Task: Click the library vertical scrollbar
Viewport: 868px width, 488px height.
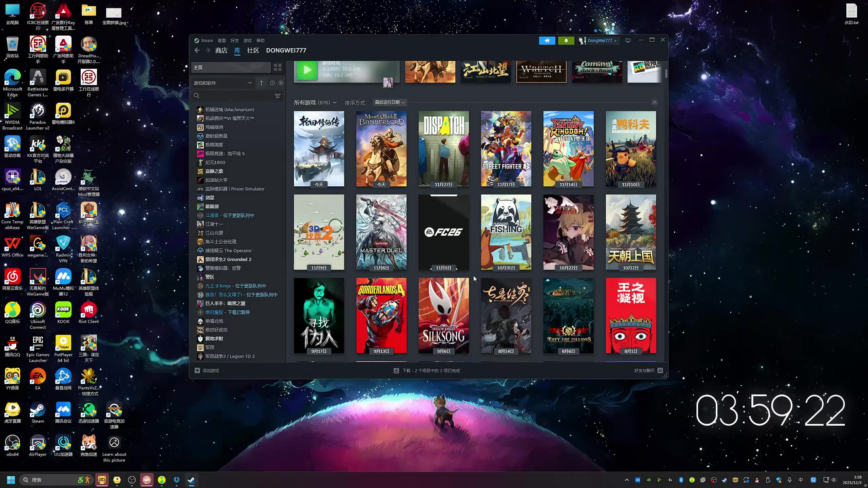Action: (x=666, y=74)
